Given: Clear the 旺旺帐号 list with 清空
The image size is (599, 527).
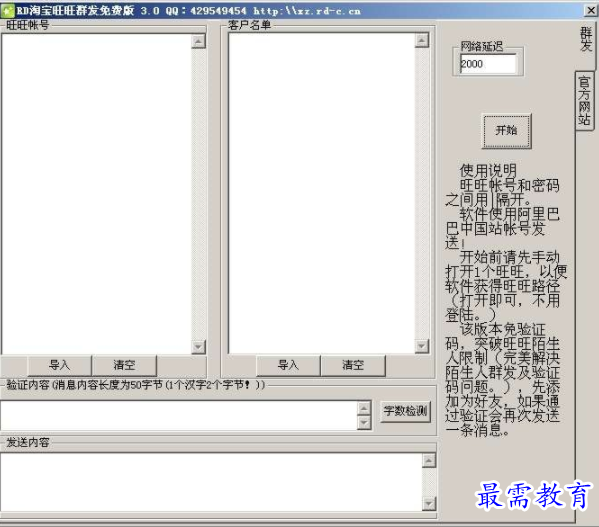Looking at the screenshot, I should tap(125, 365).
